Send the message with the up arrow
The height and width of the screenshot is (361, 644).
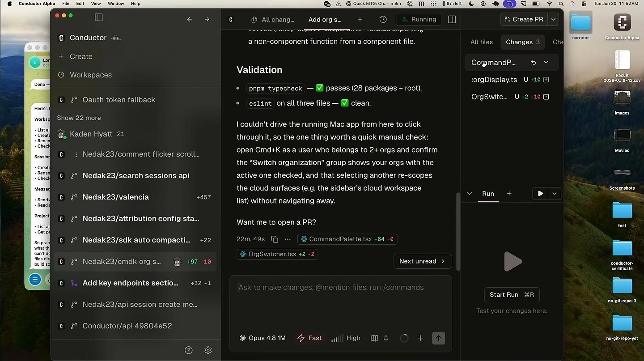point(438,338)
